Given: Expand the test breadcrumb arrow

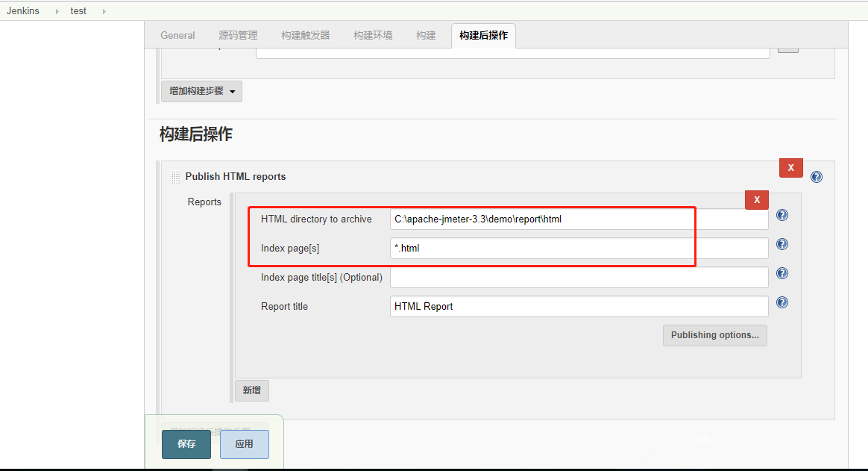Looking at the screenshot, I should [x=104, y=11].
